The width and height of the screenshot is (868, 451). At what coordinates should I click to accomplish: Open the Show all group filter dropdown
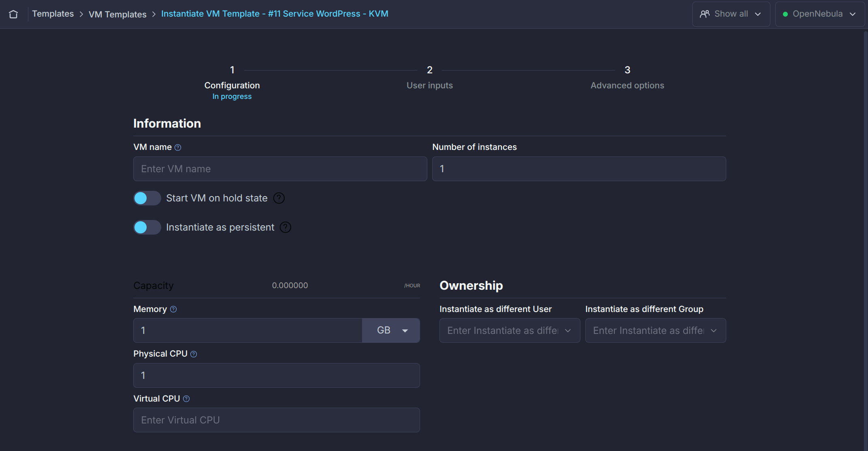coord(731,14)
